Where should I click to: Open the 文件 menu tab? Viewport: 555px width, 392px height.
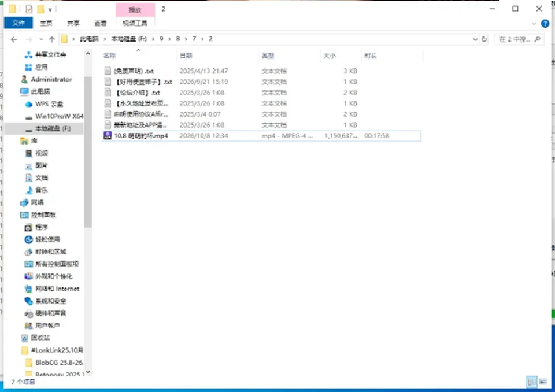[18, 23]
